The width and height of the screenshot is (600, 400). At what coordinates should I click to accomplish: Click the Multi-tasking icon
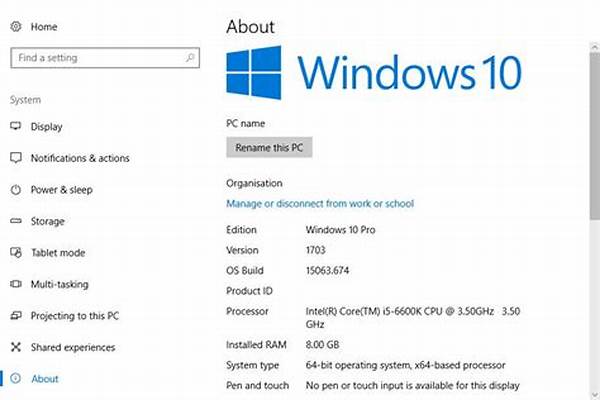point(16,284)
